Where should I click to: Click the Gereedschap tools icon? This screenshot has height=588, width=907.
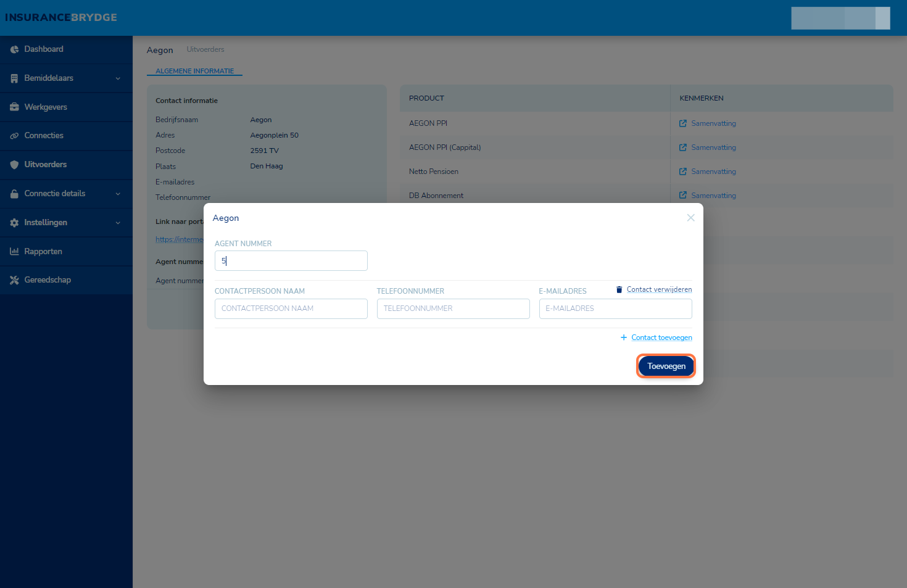(x=14, y=280)
